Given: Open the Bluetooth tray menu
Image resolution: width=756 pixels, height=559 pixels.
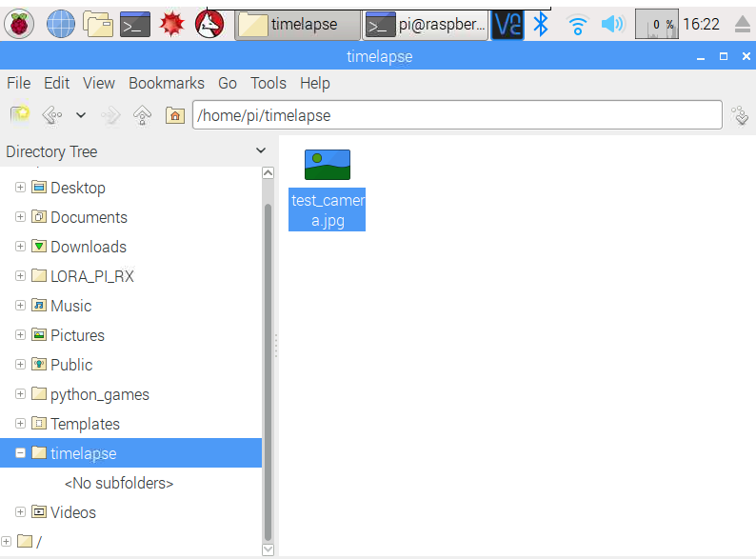Looking at the screenshot, I should [x=541, y=24].
